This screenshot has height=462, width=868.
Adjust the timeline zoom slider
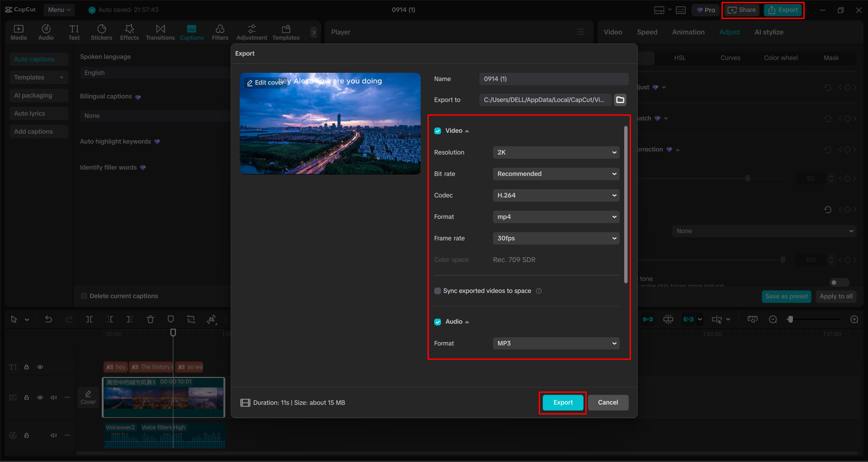(x=791, y=319)
